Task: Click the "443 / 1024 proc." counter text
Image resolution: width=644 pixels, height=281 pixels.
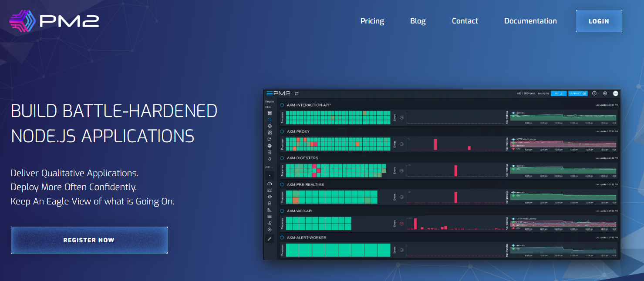Action: [526, 93]
